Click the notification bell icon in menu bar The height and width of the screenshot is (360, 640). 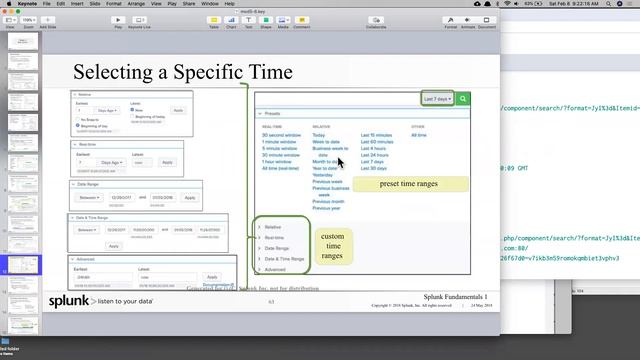point(487,4)
